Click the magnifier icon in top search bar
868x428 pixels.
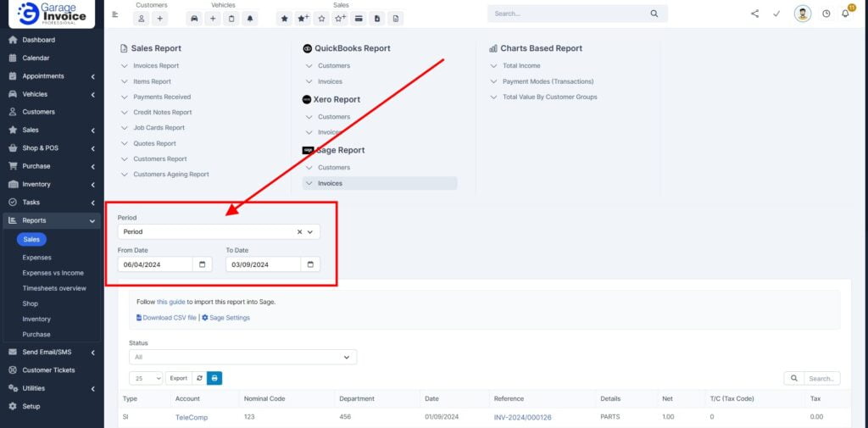pyautogui.click(x=654, y=14)
